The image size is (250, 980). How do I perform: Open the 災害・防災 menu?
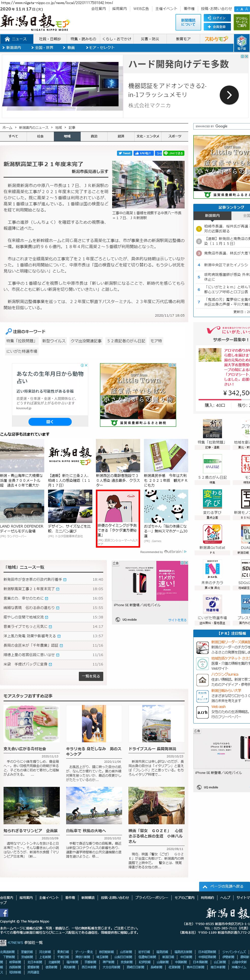click(x=150, y=39)
